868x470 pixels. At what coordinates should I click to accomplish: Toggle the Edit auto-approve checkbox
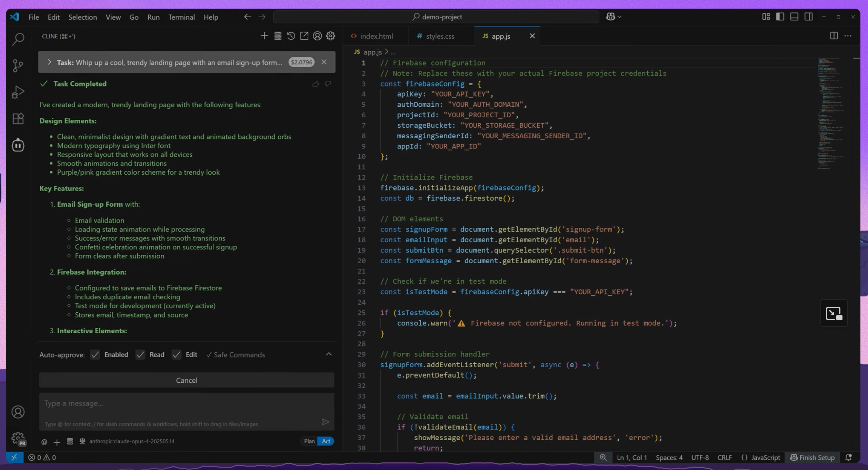pyautogui.click(x=177, y=355)
